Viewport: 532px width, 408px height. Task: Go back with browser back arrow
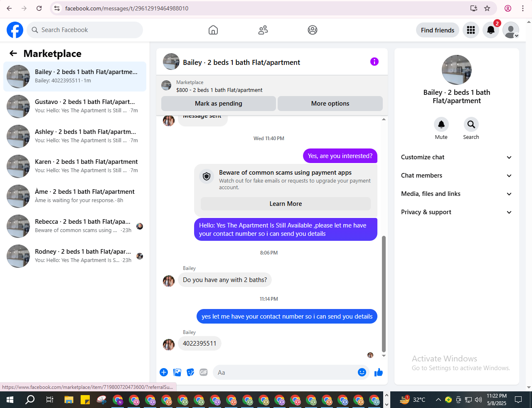[9, 8]
